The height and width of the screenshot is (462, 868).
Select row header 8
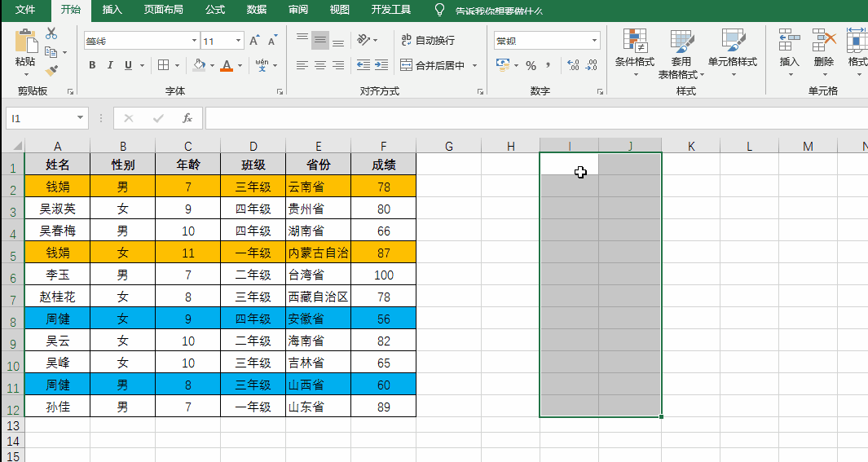[x=13, y=319]
